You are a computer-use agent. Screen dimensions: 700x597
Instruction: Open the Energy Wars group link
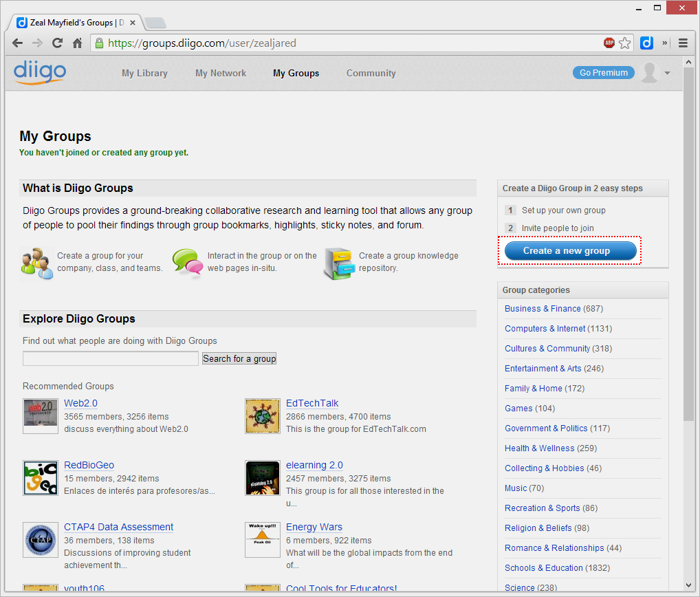tap(314, 527)
